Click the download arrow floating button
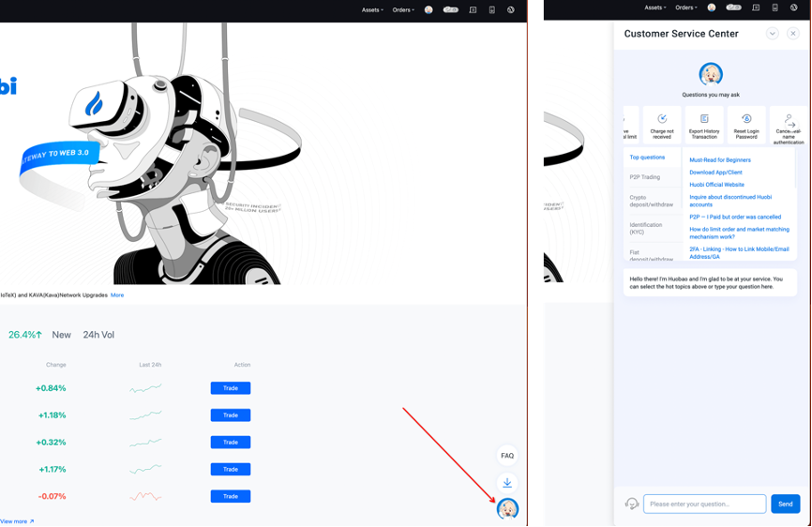The height and width of the screenshot is (527, 812). 507,483
